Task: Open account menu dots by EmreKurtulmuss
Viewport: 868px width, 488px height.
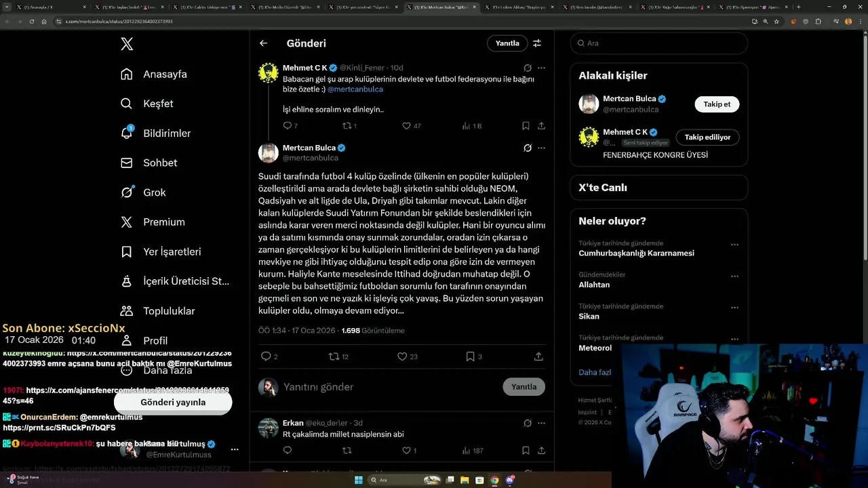Action: coord(235,449)
